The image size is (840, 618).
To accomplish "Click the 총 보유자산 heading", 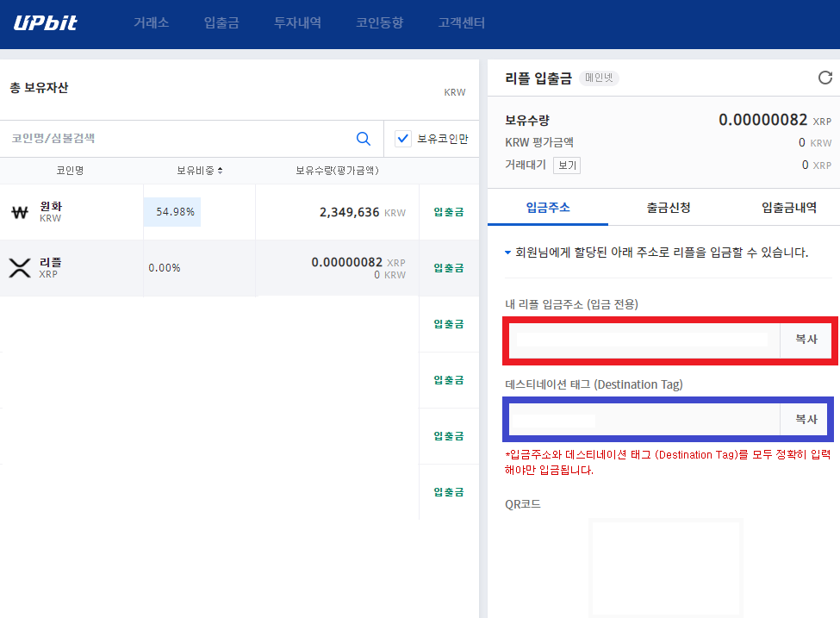I will pos(39,87).
